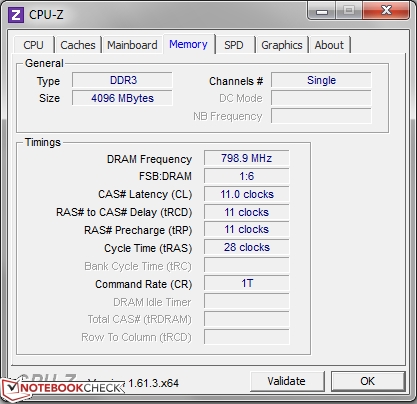Click the empty DC Mode field

coord(321,98)
